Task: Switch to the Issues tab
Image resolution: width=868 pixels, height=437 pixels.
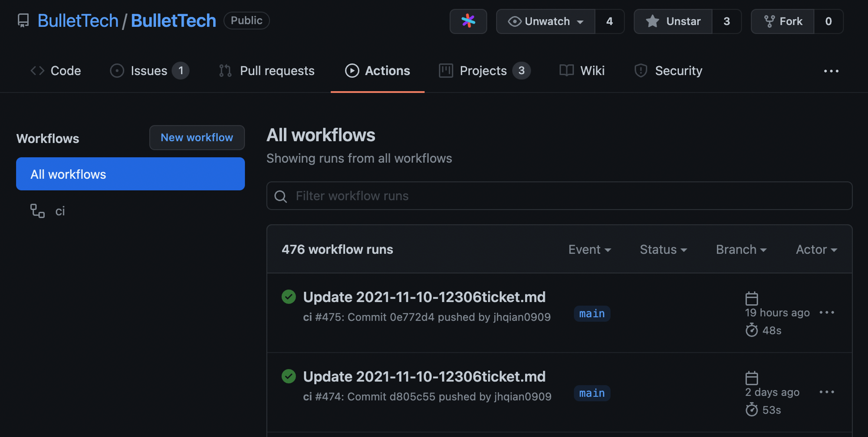Action: point(149,71)
